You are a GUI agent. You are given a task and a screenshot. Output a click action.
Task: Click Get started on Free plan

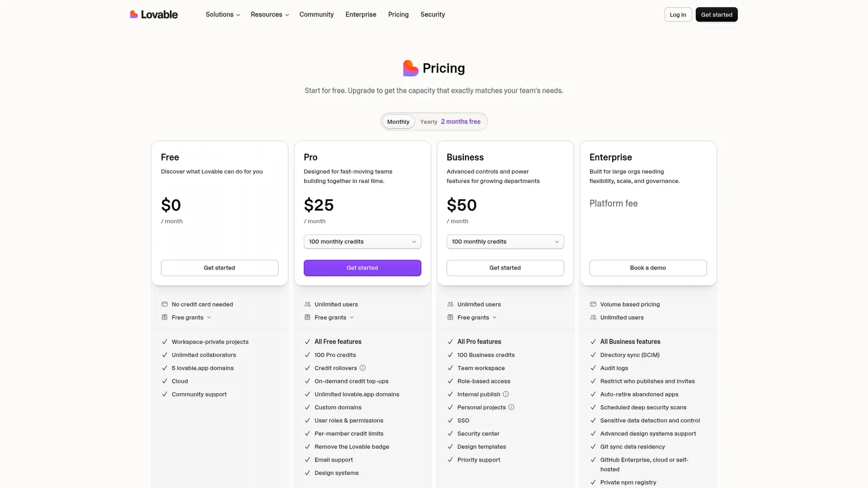[x=219, y=268]
